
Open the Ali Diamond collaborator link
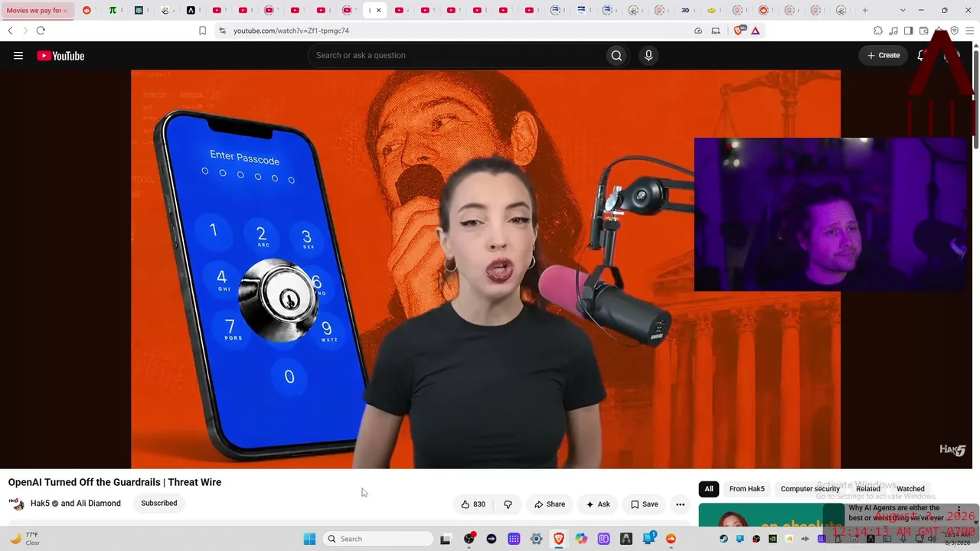point(99,504)
